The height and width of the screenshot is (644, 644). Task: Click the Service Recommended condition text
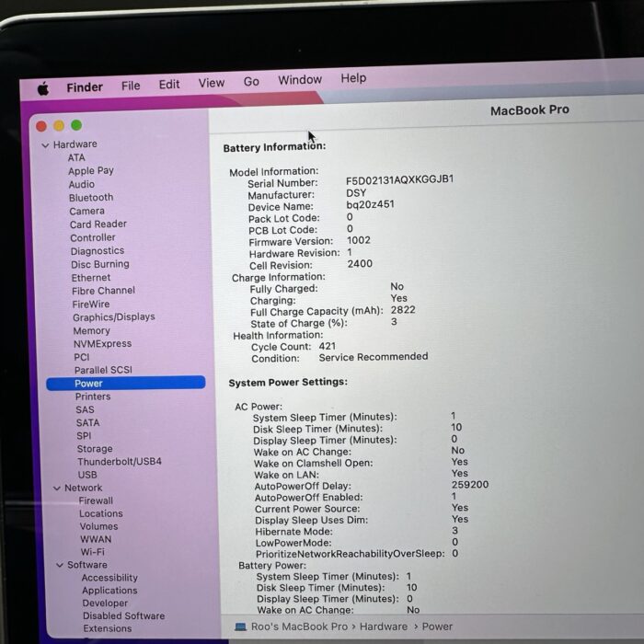tap(374, 357)
